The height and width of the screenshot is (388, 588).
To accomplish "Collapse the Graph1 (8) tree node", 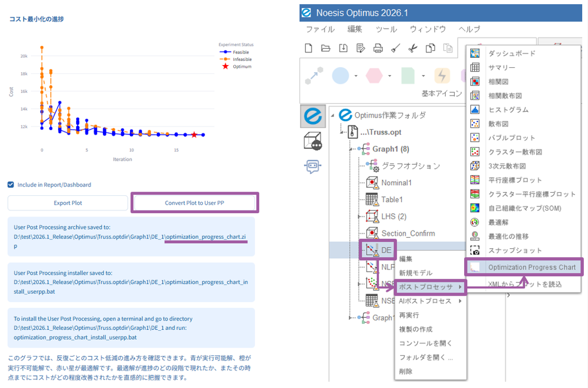I will point(350,149).
